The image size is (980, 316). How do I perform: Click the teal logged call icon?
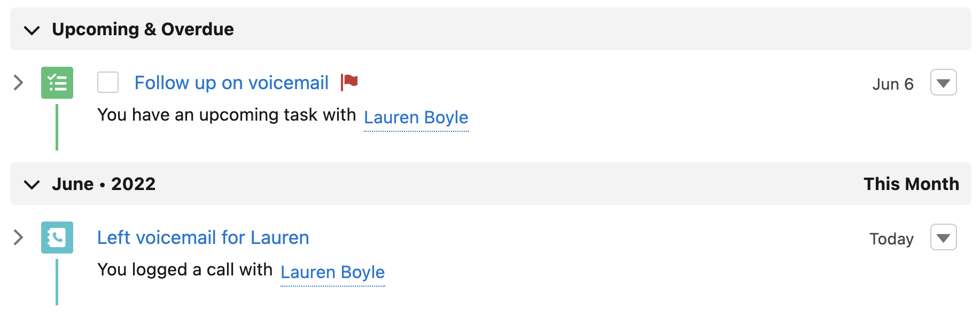pyautogui.click(x=57, y=238)
